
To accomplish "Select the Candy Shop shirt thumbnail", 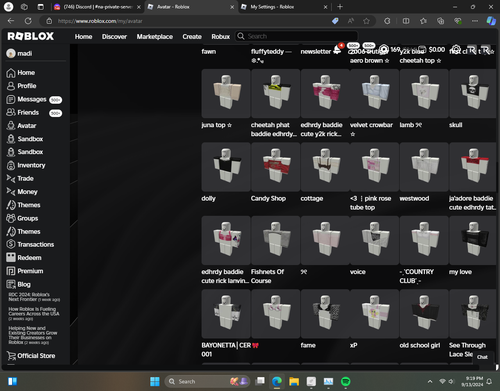I will (x=275, y=167).
